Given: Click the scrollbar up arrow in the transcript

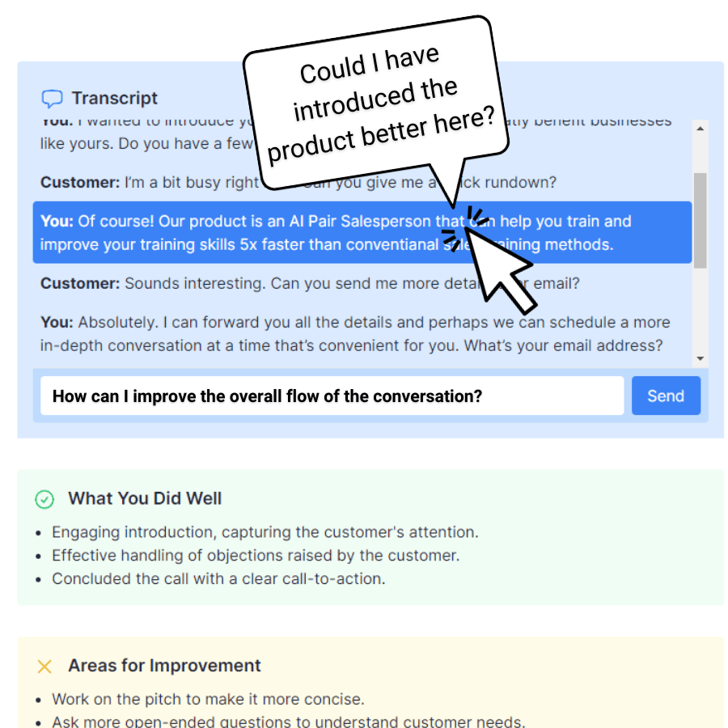Looking at the screenshot, I should pyautogui.click(x=699, y=128).
